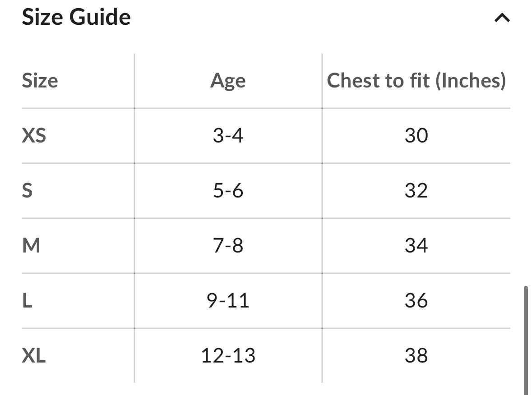Click the 3-4 age cell
This screenshot has width=532, height=395.
pyautogui.click(x=228, y=136)
